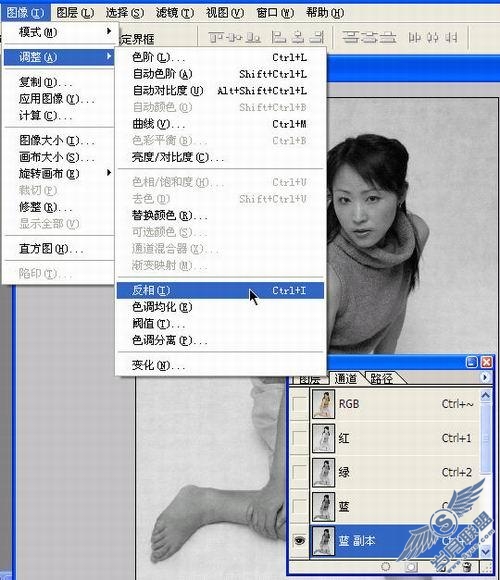Open the 图像(I) menu
Image resolution: width=500 pixels, height=580 pixels.
click(x=26, y=13)
